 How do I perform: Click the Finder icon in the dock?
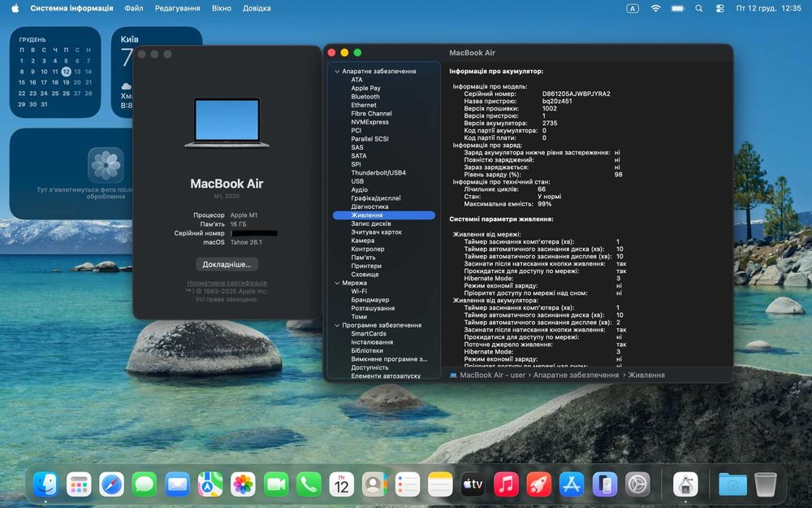point(45,485)
